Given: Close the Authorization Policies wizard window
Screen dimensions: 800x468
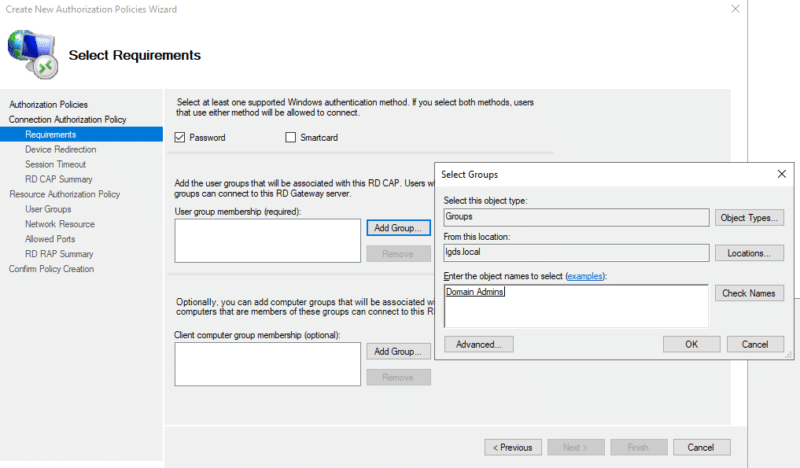Looking at the screenshot, I should [736, 9].
